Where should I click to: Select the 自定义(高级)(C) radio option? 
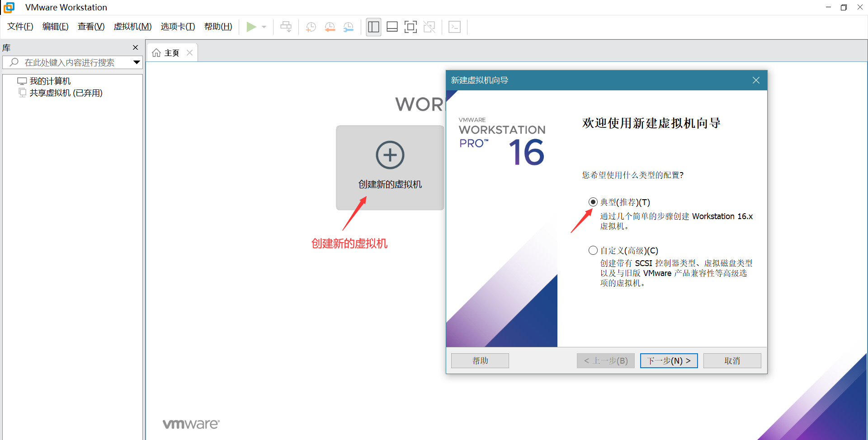click(593, 250)
